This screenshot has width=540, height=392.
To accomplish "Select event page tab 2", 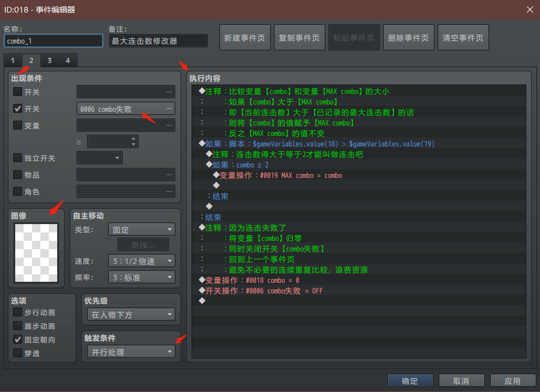I will 31,60.
